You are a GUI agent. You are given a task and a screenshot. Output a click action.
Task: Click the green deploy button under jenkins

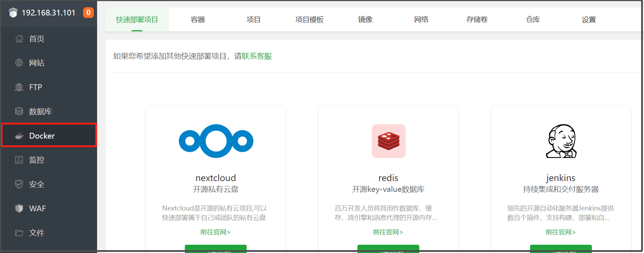pos(561,249)
